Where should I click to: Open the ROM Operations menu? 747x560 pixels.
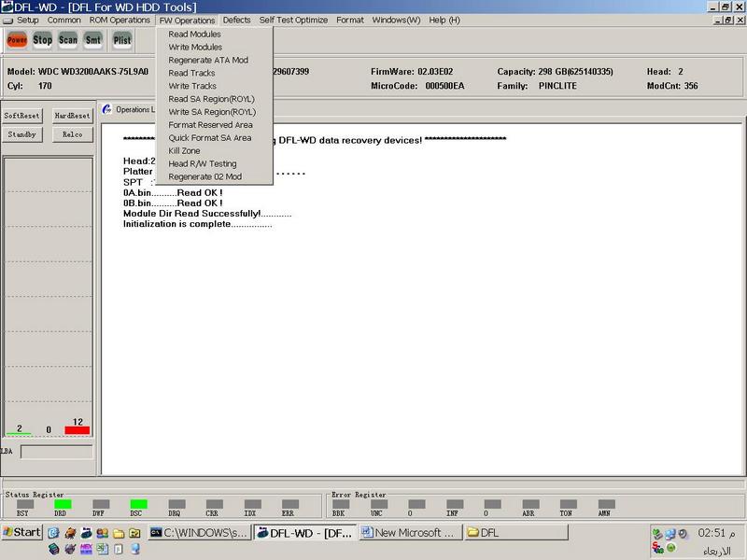120,20
